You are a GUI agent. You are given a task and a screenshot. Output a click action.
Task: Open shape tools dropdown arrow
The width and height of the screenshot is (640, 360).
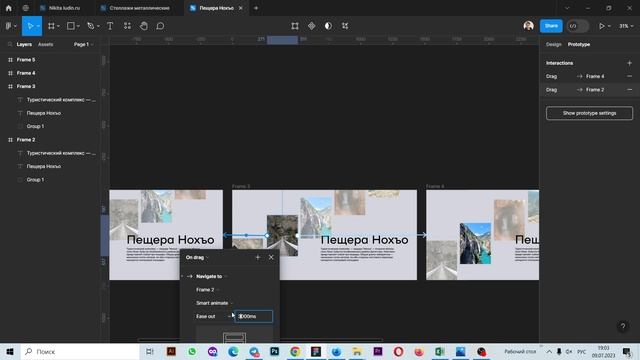(x=78, y=26)
